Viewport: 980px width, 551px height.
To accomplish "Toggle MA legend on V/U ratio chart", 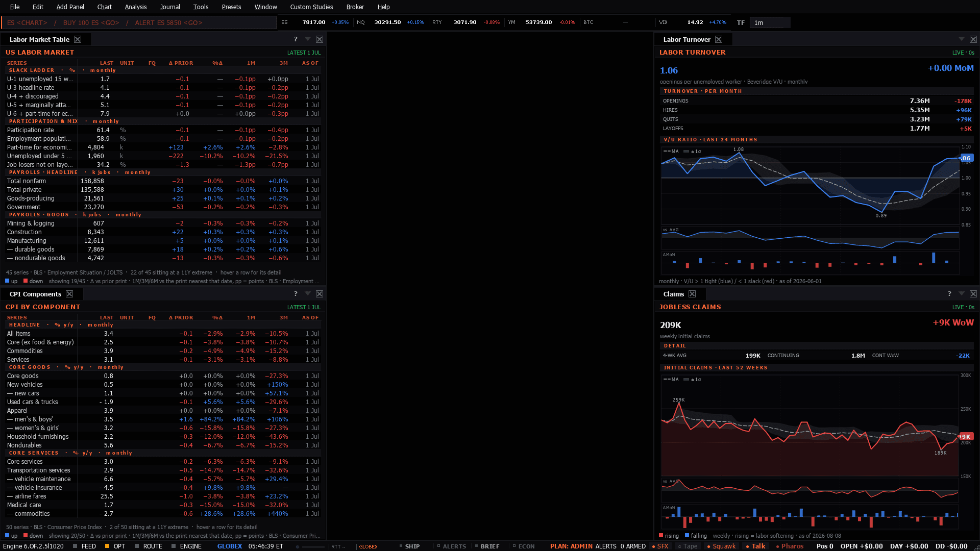I will (671, 152).
